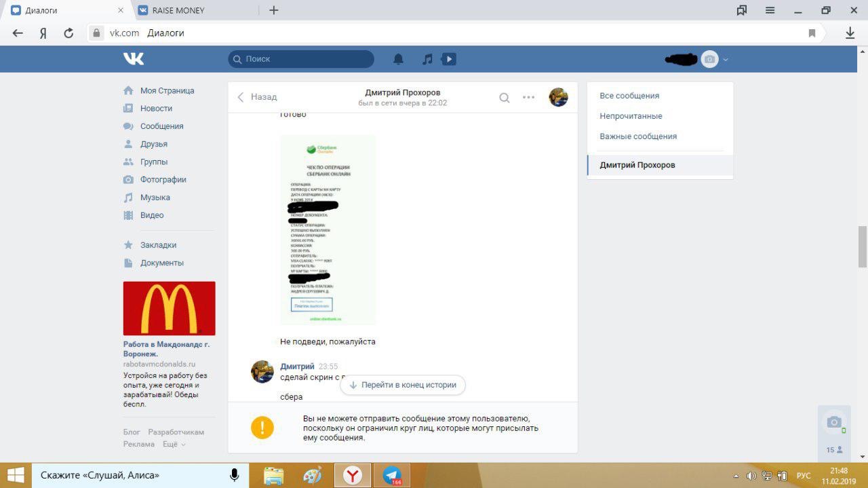868x488 pixels.
Task: Show hidden tray icons arrow
Action: (736, 476)
